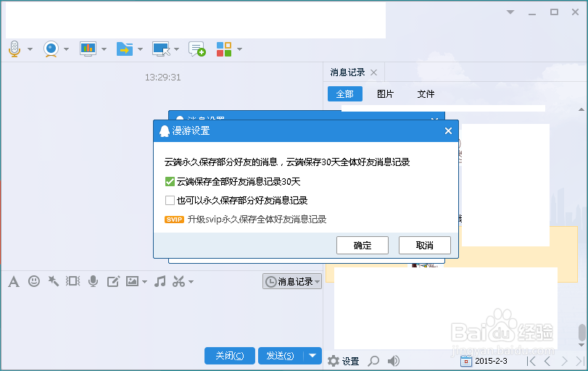
Task: Start a voice call with microphone icon
Action: [x=15, y=49]
